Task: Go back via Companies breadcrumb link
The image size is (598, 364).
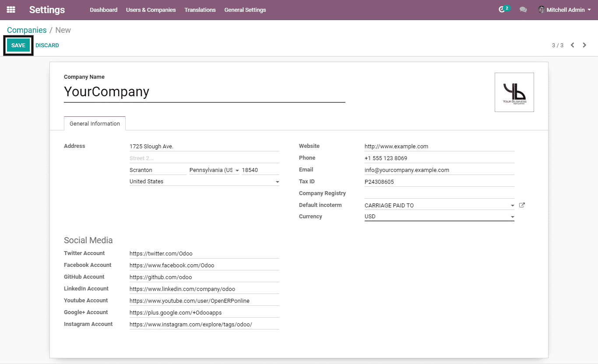Action: (27, 30)
